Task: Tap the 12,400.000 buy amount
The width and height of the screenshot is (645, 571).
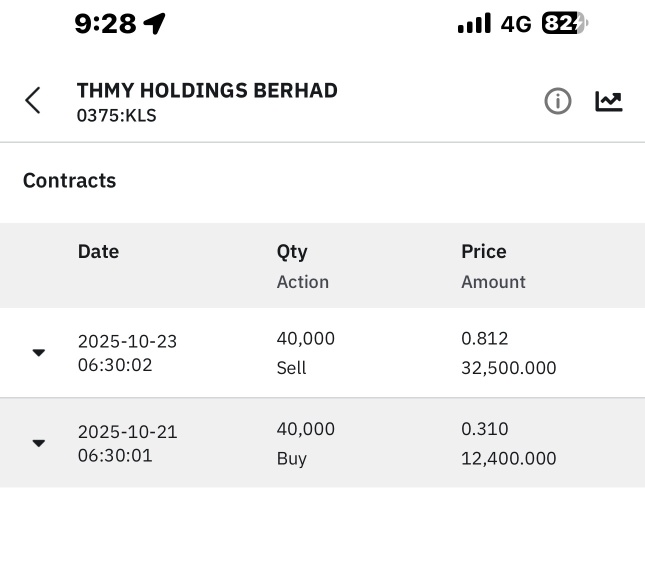Action: pos(509,459)
